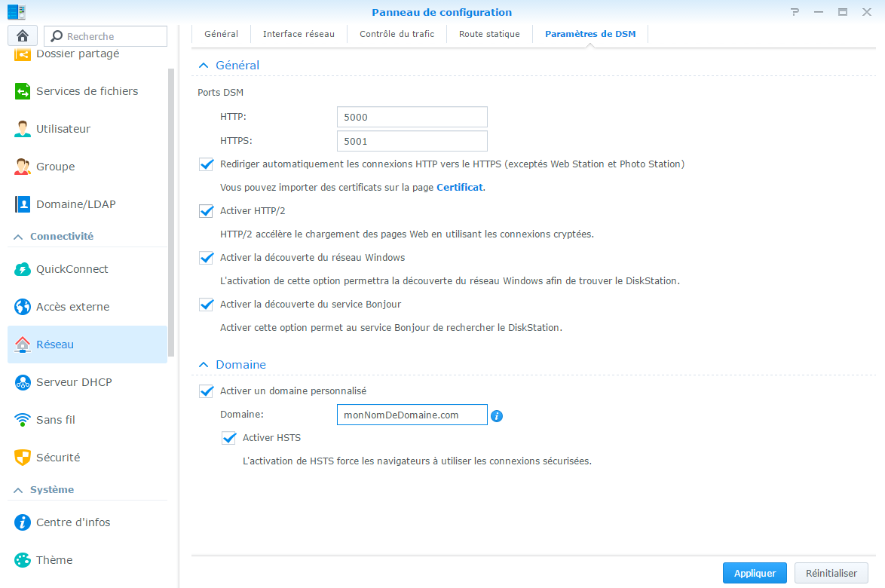
Task: Open the Certificat link
Action: click(459, 188)
